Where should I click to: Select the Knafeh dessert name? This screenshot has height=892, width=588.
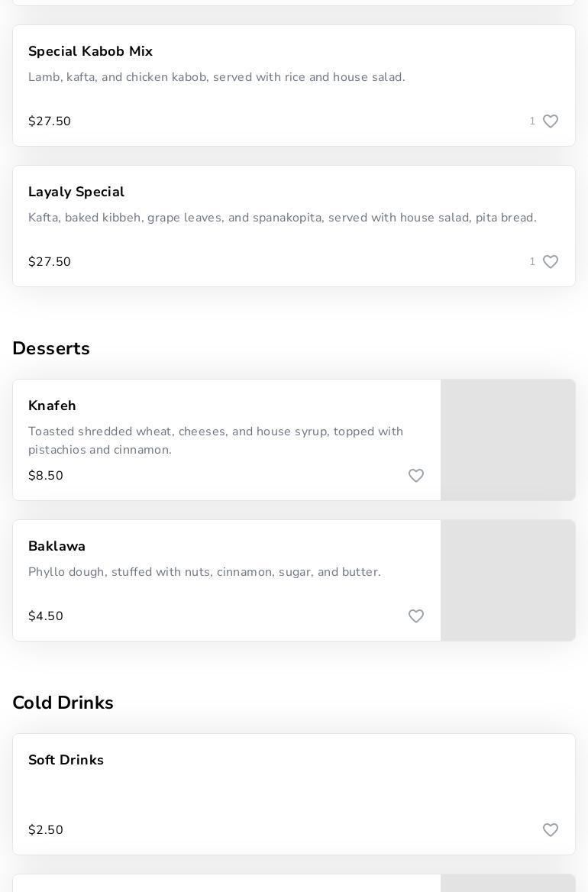tap(52, 406)
